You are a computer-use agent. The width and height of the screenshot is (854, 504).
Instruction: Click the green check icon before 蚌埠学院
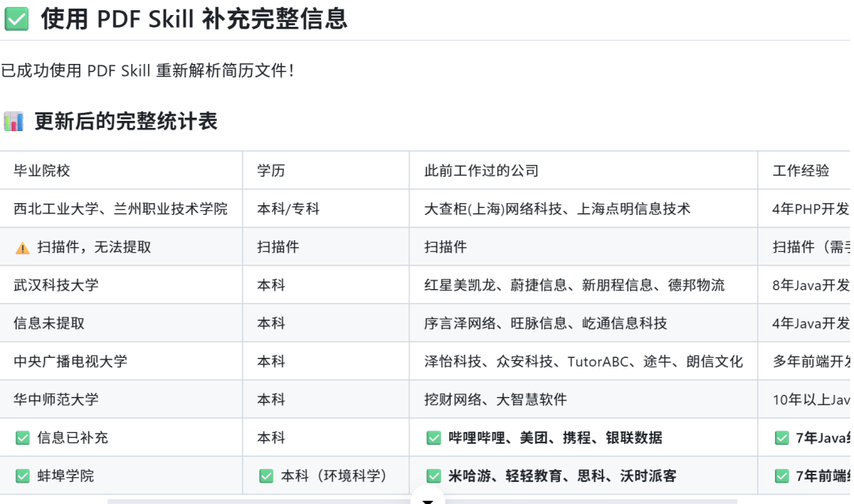point(22,476)
